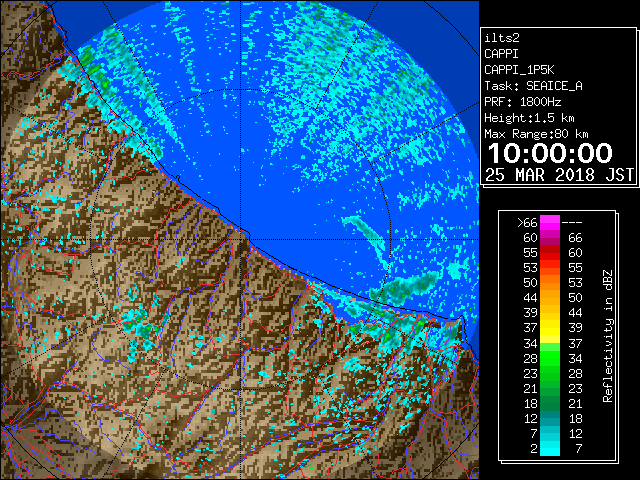Select the 'Height:1.5 km' line
This screenshot has width=640, height=480.
[529, 118]
